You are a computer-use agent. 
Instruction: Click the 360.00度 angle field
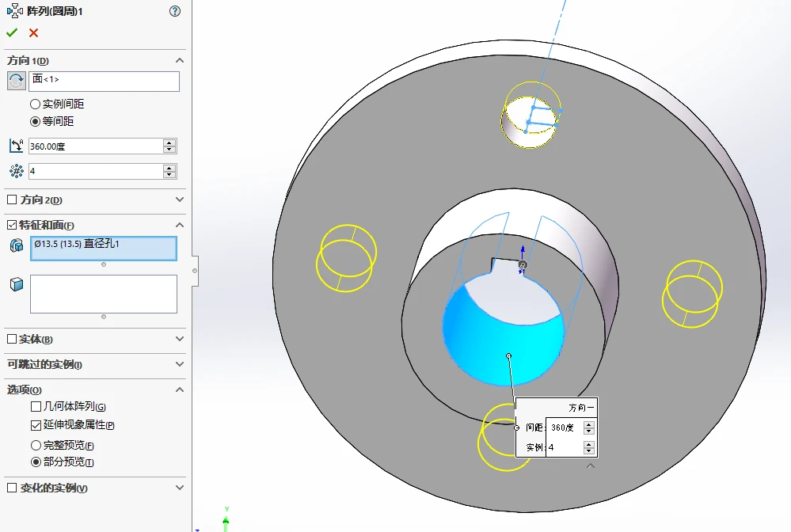point(96,146)
